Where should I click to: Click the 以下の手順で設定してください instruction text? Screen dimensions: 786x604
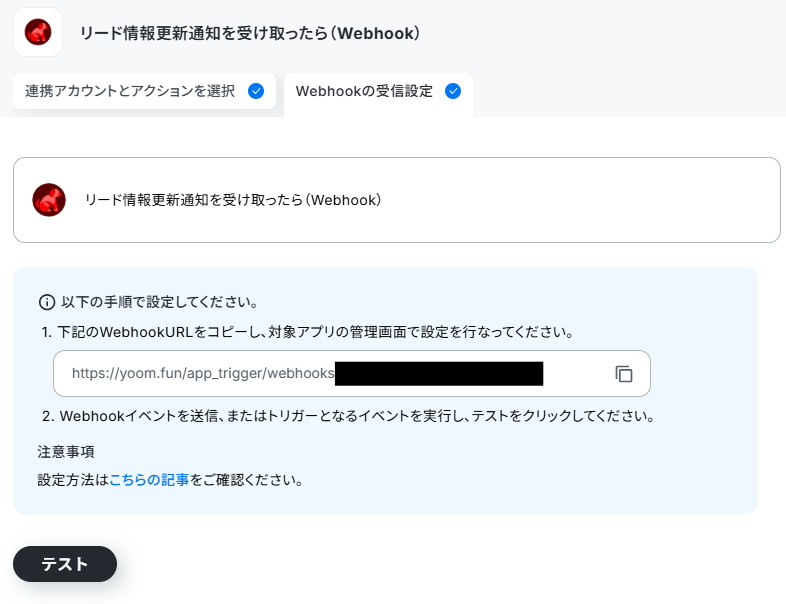click(159, 302)
